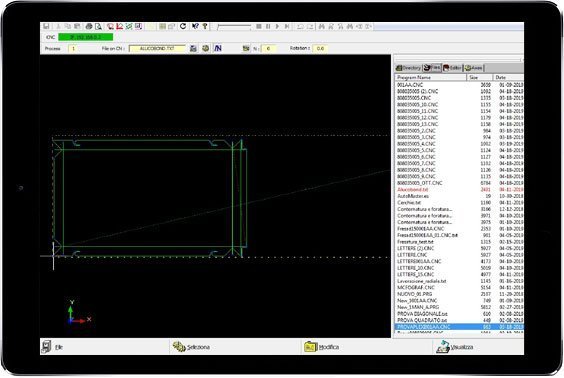Adjust the simulation speed slider in toolbar

pyautogui.click(x=234, y=27)
